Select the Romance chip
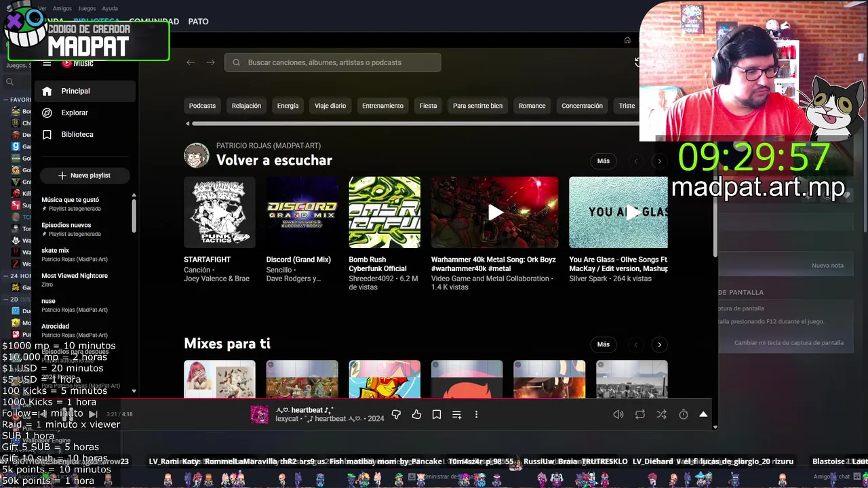This screenshot has height=488, width=868. [x=532, y=106]
